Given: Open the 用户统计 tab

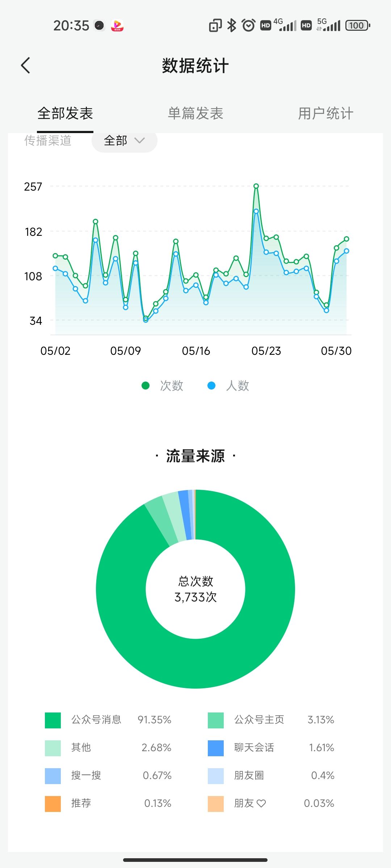Looking at the screenshot, I should 325,113.
